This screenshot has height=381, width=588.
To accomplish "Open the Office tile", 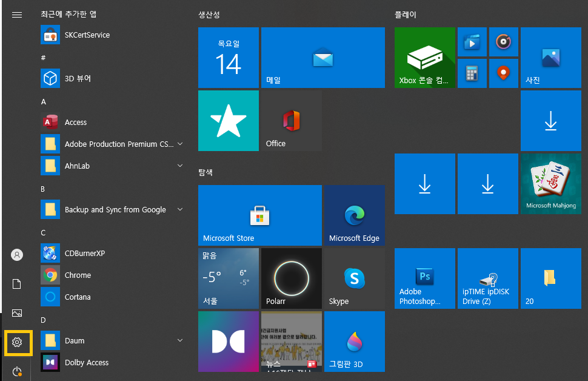I will click(x=292, y=121).
